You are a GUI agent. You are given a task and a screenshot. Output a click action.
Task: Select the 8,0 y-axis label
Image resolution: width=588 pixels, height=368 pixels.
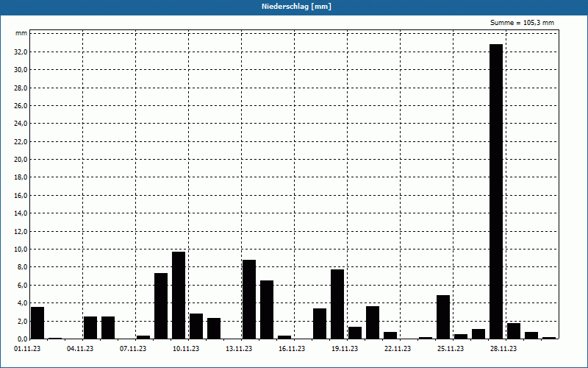(x=22, y=267)
